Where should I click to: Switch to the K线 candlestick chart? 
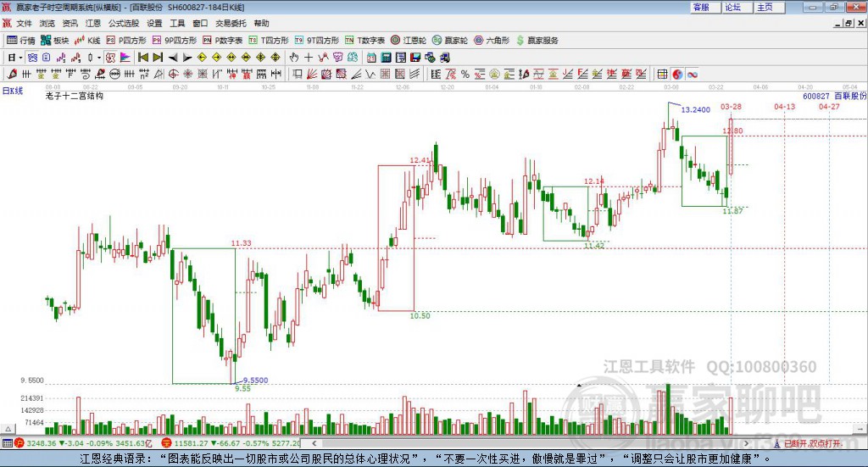(87, 41)
